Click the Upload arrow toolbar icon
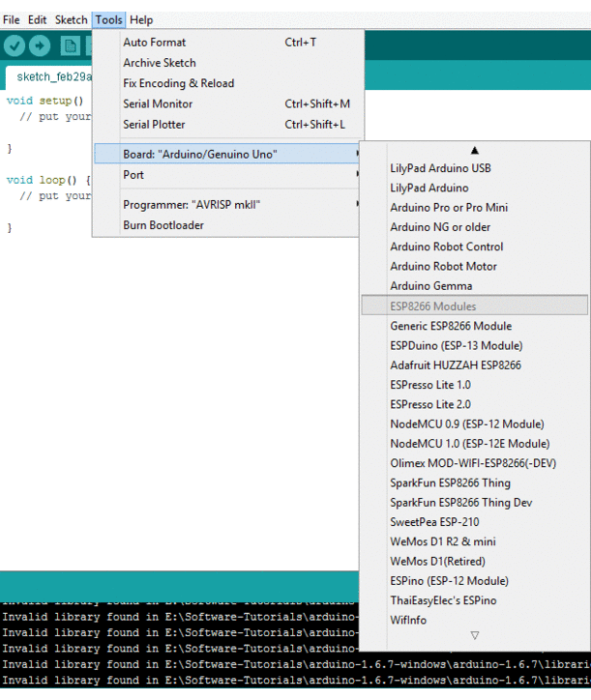591x700 pixels. click(40, 45)
